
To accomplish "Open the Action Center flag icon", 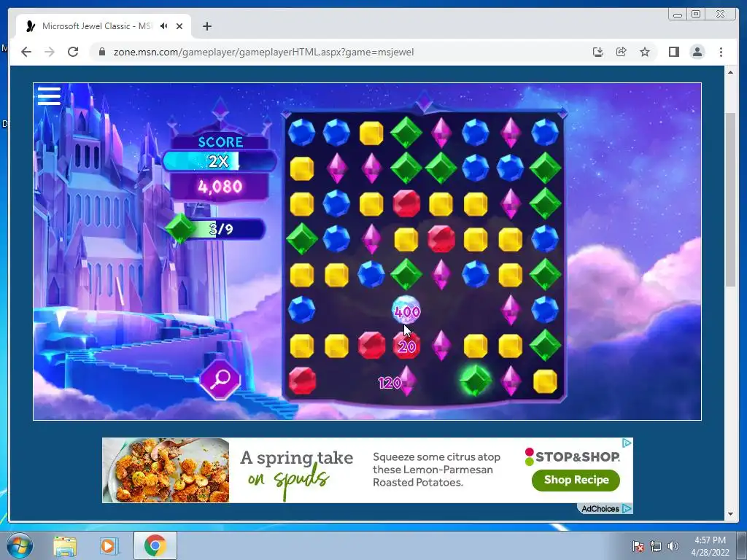I will (638, 546).
